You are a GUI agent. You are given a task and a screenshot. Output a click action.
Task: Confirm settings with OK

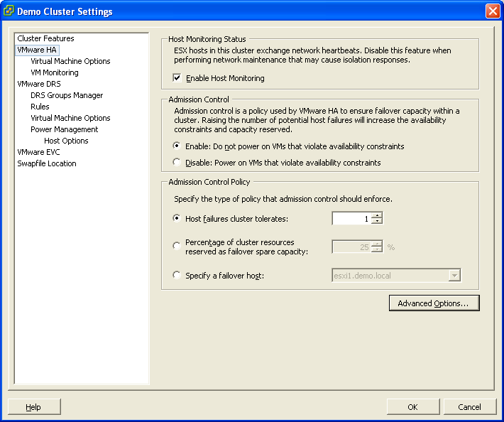coord(412,407)
